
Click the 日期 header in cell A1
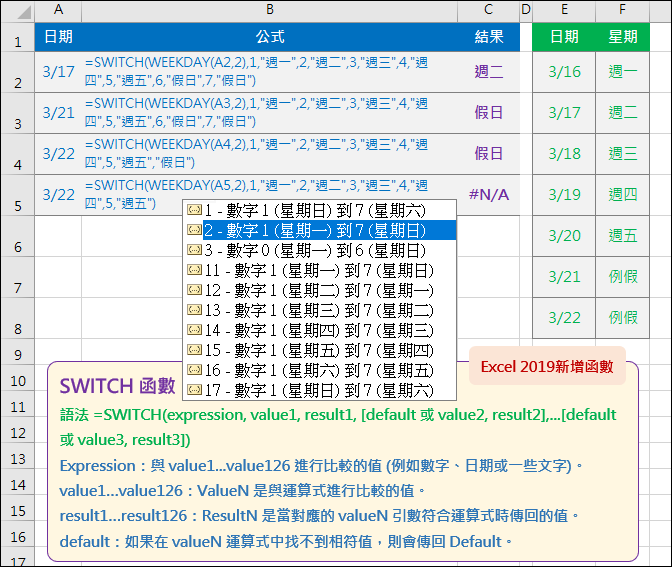tap(58, 37)
